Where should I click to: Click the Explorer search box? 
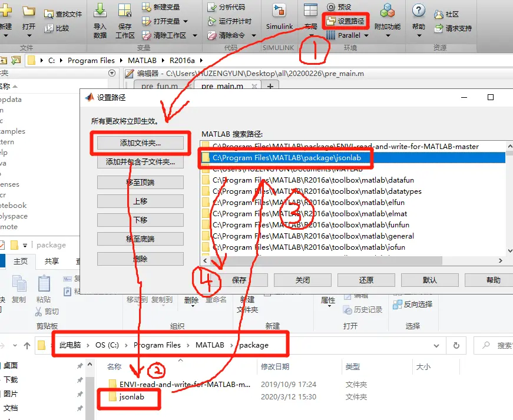point(494,345)
